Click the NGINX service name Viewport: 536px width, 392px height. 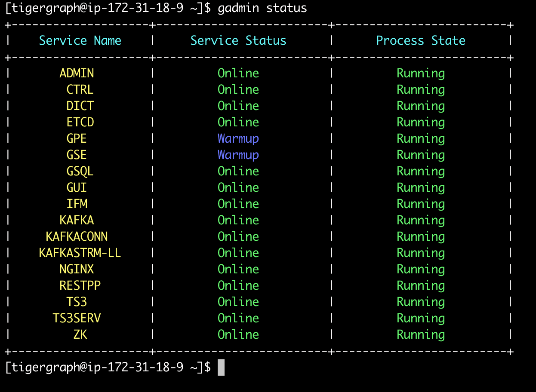77,269
